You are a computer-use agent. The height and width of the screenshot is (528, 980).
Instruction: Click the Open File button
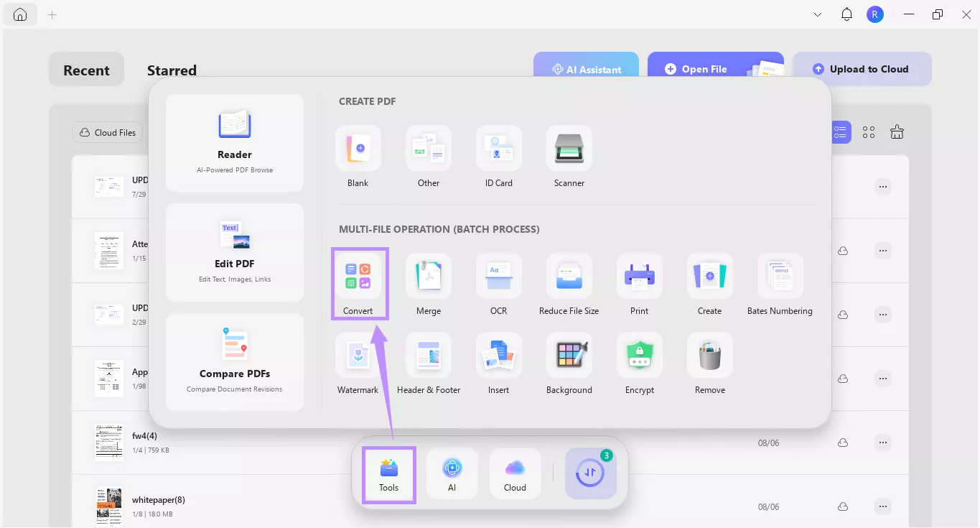pos(704,69)
